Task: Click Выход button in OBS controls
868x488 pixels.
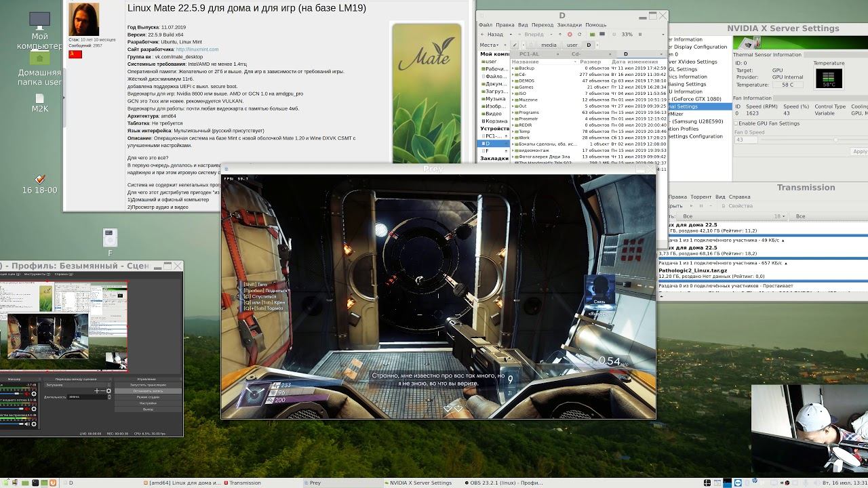Action: 148,409
